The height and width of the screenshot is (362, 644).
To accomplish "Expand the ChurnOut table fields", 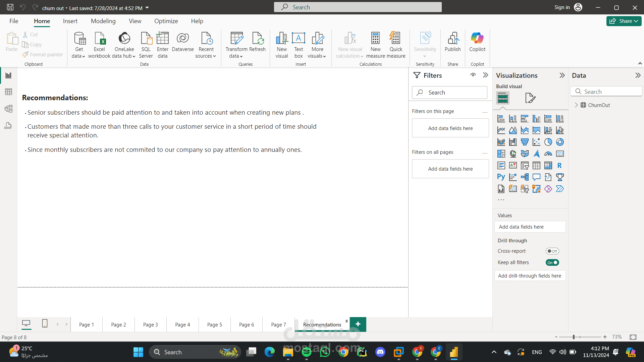I will coord(576,105).
